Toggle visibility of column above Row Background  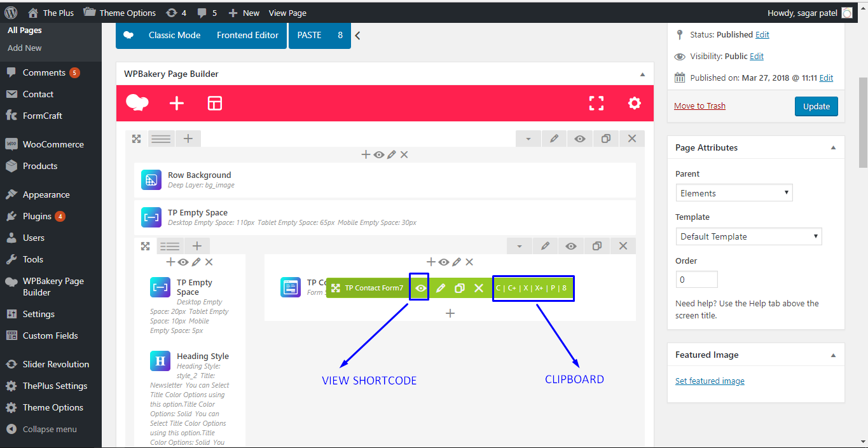tap(379, 154)
